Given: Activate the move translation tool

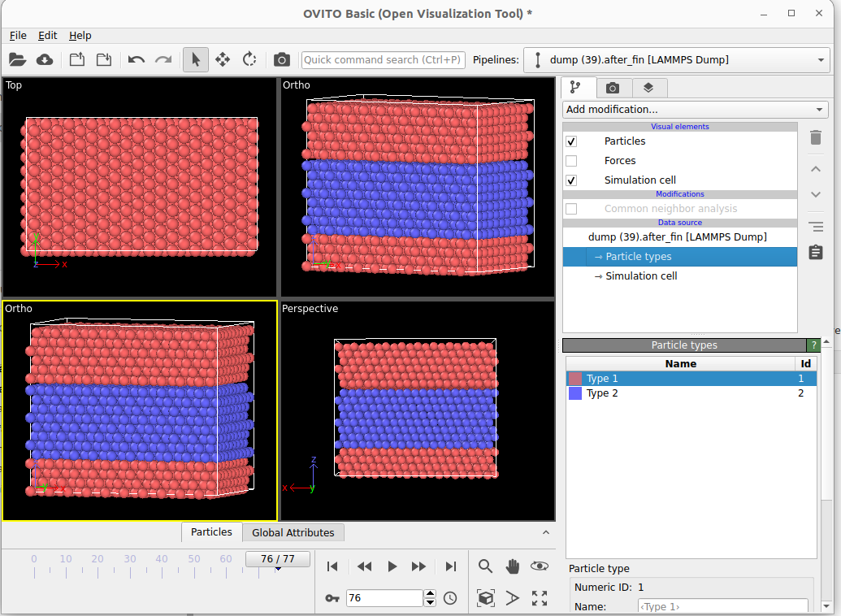Looking at the screenshot, I should click(x=223, y=59).
